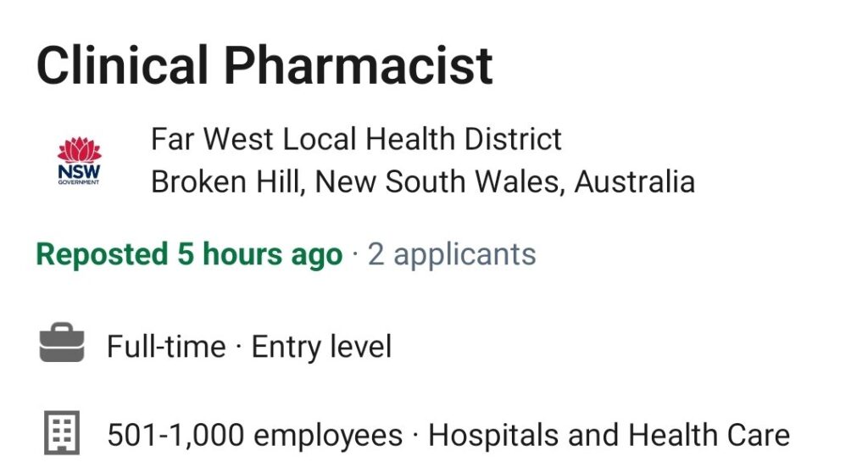View the 2 applicants count
Image resolution: width=868 pixels, height=473 pixels.
tap(452, 254)
